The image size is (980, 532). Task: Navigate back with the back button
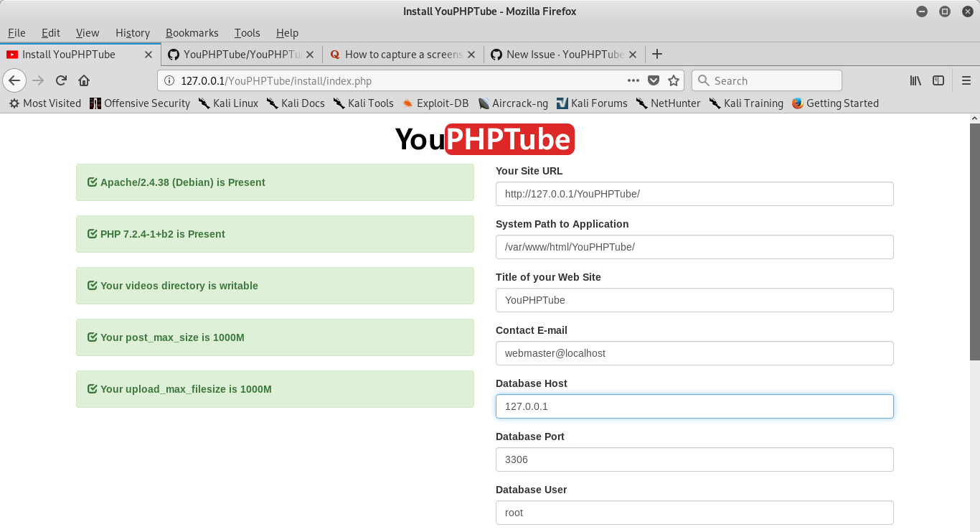click(14, 80)
